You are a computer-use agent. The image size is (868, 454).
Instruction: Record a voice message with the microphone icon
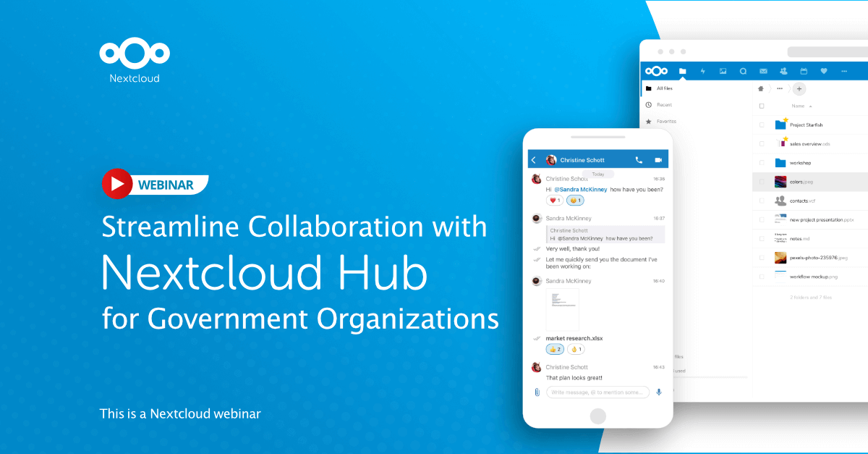(x=659, y=392)
